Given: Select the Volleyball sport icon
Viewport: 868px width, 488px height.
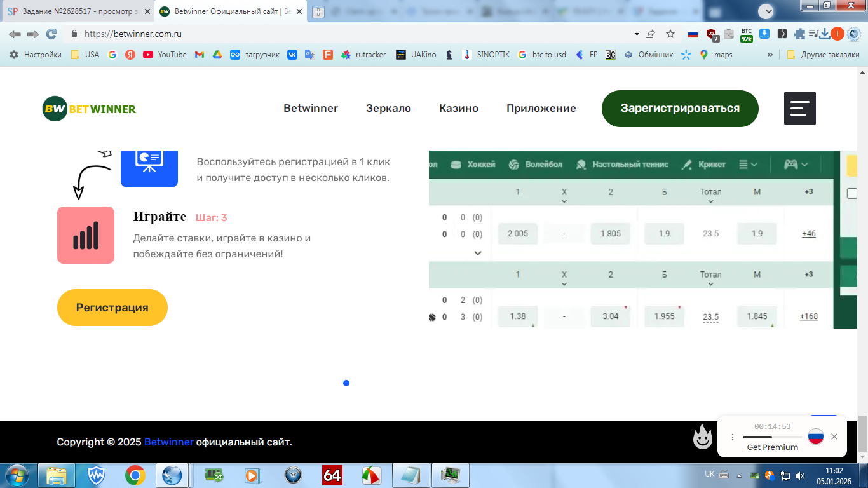Looking at the screenshot, I should tap(514, 165).
